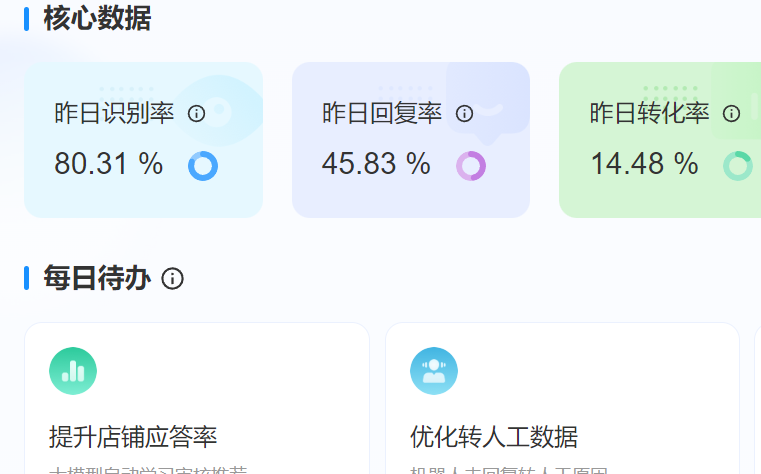The width and height of the screenshot is (761, 474).
Task: Open the 每日待办 info tooltip icon
Action: tap(172, 279)
